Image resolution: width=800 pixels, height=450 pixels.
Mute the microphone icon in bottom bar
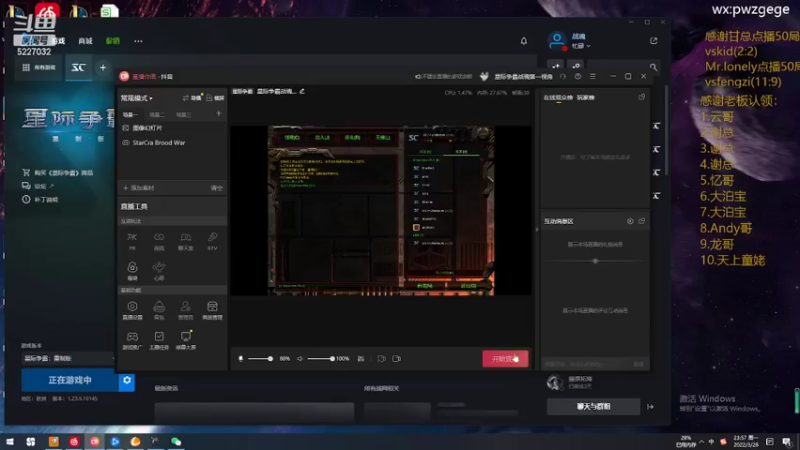241,359
